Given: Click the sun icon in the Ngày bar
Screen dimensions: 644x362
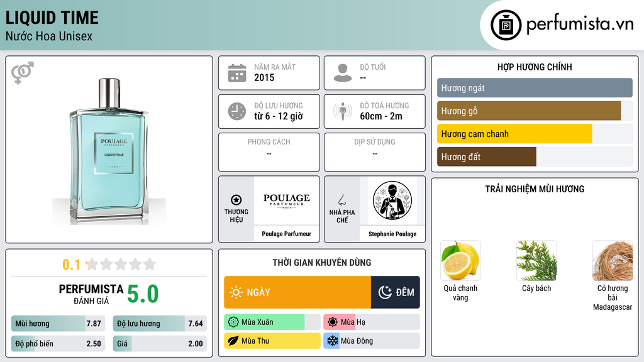Looking at the screenshot, I should click(x=236, y=292).
